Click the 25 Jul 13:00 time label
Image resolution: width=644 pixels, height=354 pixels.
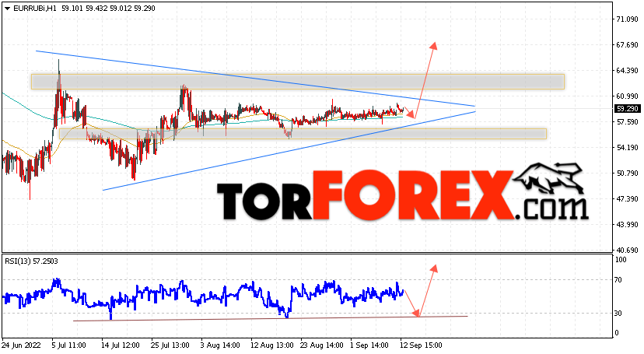170,345
